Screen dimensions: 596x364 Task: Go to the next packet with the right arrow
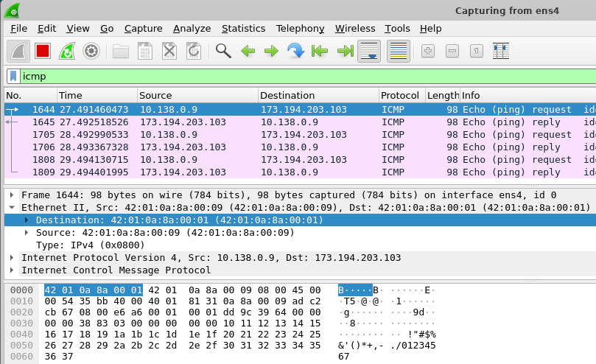[x=271, y=51]
